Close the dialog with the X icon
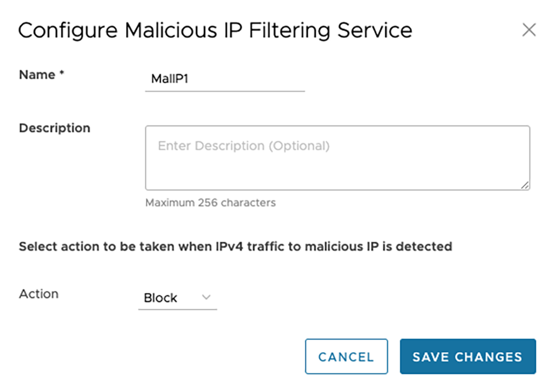Viewport: 554px width, 392px height. (529, 30)
